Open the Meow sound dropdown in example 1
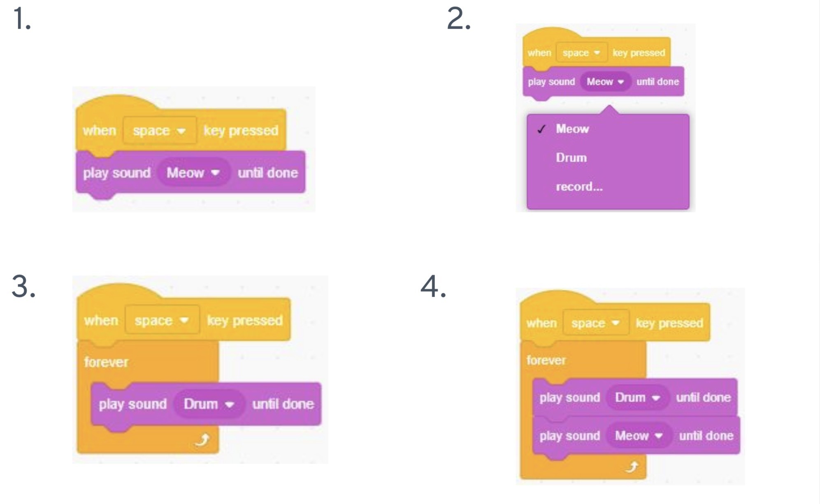This screenshot has height=504, width=820. pyautogui.click(x=193, y=173)
